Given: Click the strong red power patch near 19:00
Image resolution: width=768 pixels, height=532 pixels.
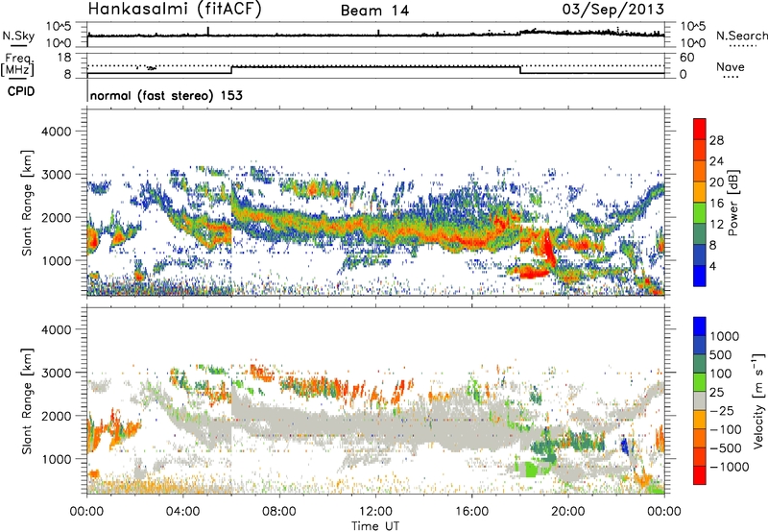Looking at the screenshot, I should click(547, 248).
